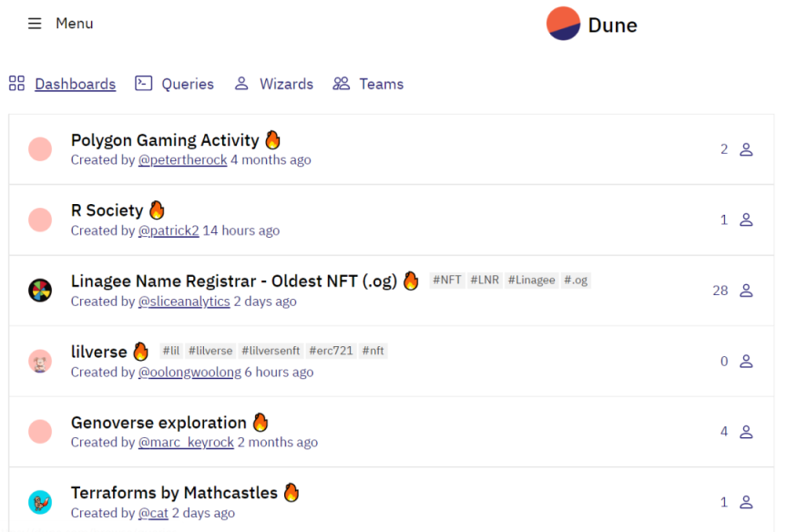Open Linagee Name Registrar dashboard
The image size is (787, 532).
[234, 281]
